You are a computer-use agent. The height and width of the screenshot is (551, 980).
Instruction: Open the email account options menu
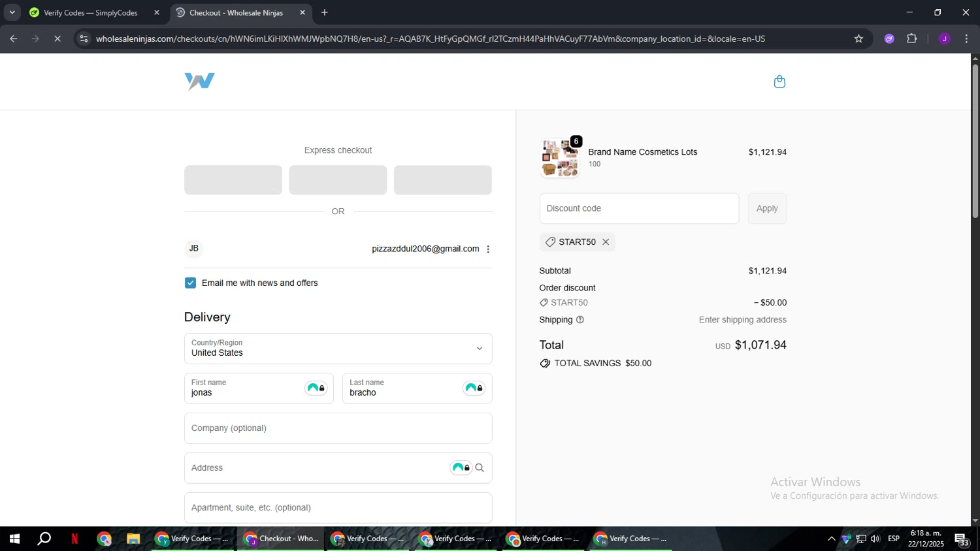tap(488, 249)
